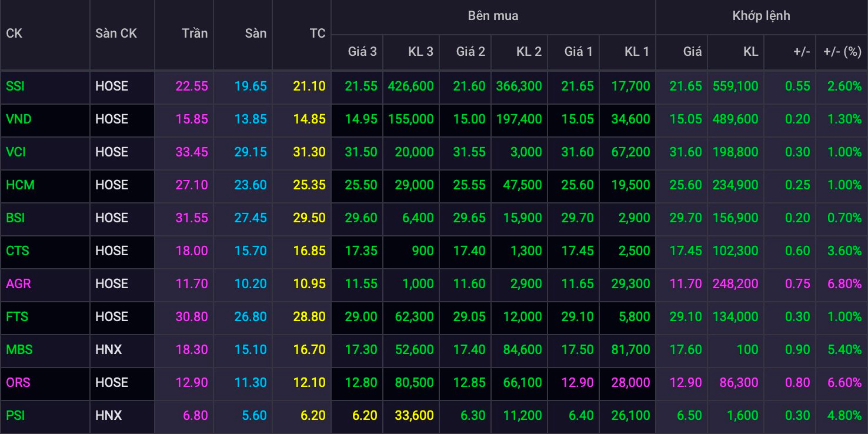Click the KL 1 column header
Image resolution: width=868 pixels, height=434 pixels.
point(637,52)
